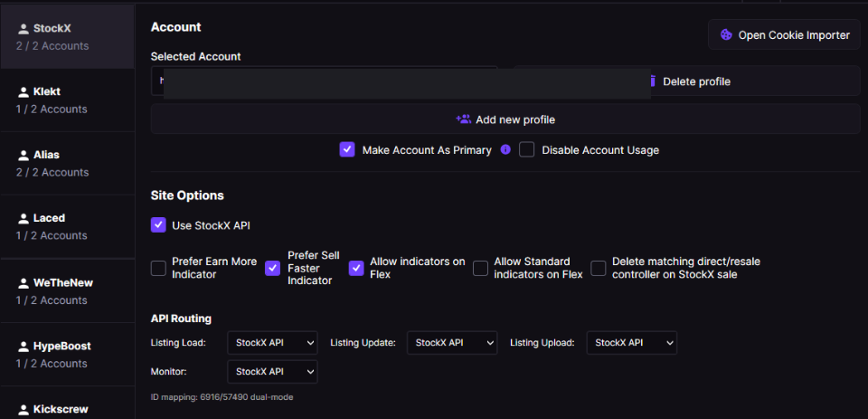
Task: Open the Selected Account dropdown field
Action: pos(324,81)
